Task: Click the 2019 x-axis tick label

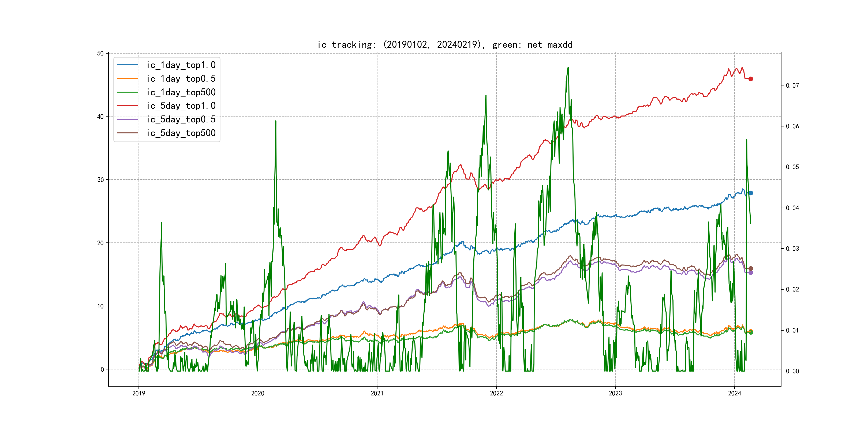Action: click(x=139, y=393)
